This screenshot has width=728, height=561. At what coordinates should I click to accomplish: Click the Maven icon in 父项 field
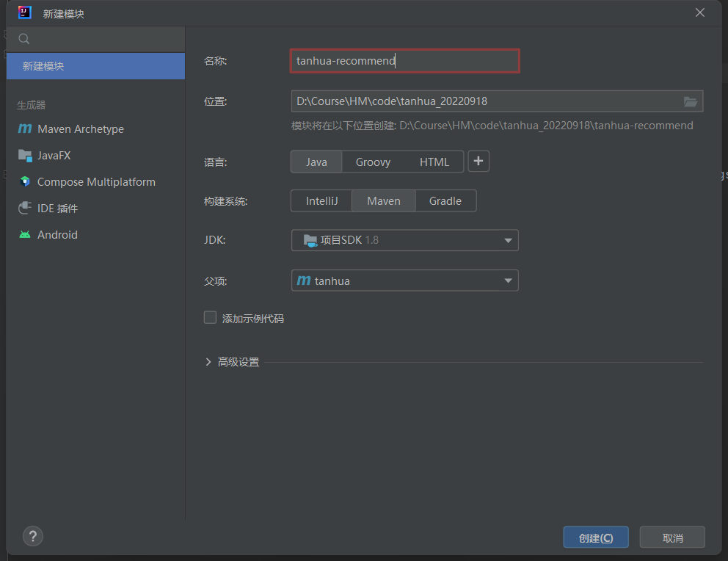tap(304, 280)
